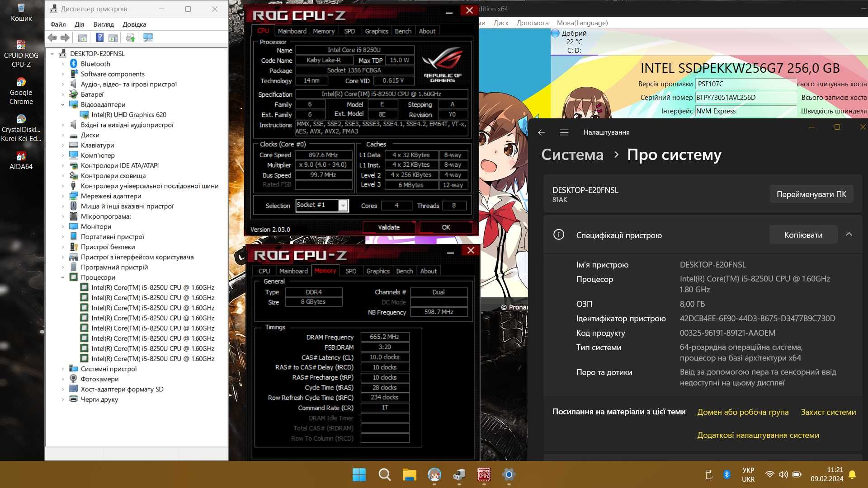The height and width of the screenshot is (488, 868).
Task: Go back in Settings window
Action: [x=541, y=132]
